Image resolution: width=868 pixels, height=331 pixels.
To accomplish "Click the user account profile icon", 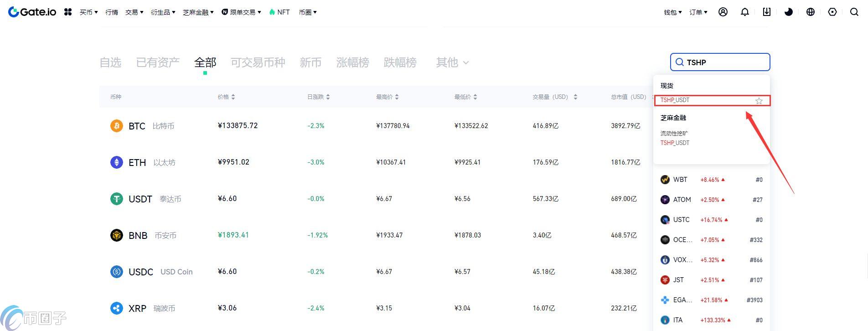I will tap(723, 12).
